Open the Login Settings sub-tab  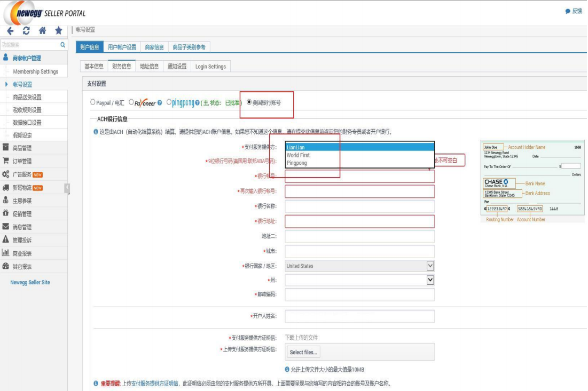pos(210,66)
